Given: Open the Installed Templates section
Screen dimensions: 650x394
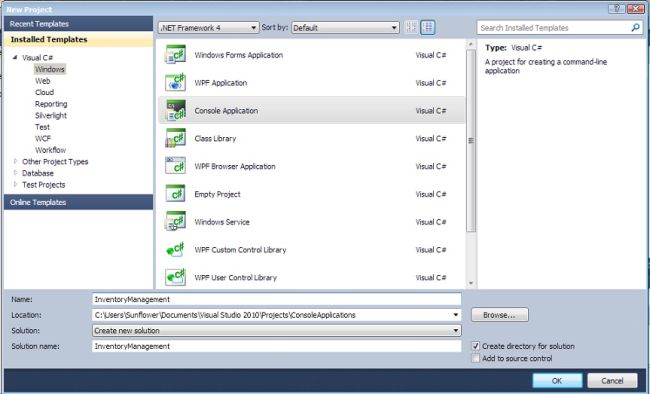Looking at the screenshot, I should (78, 39).
